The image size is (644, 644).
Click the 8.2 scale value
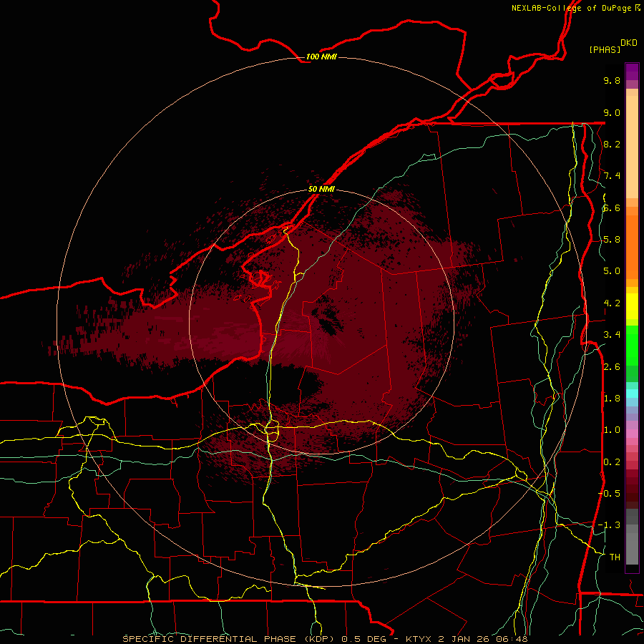[612, 144]
